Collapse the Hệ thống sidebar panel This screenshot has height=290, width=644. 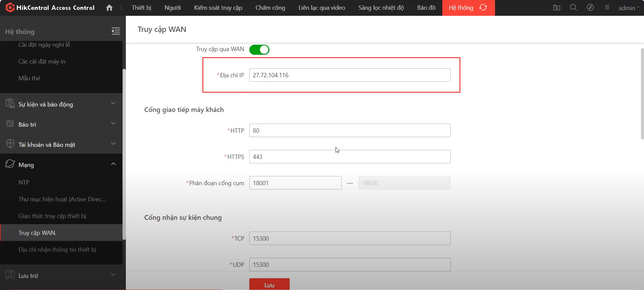tap(115, 31)
